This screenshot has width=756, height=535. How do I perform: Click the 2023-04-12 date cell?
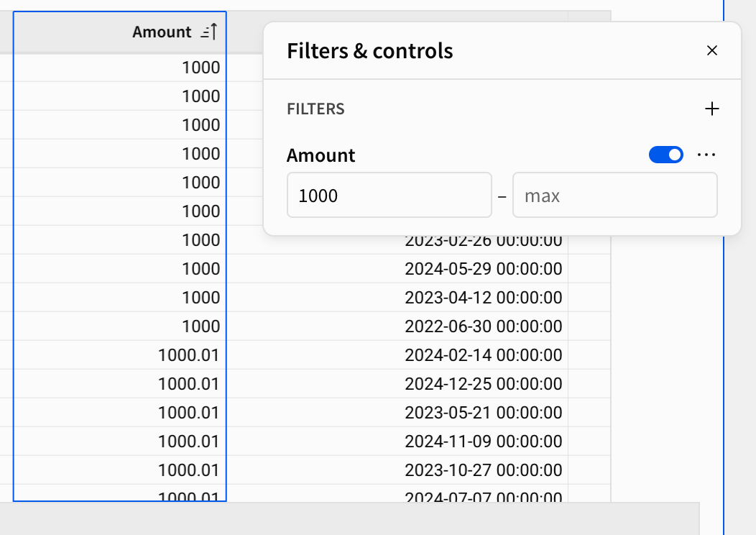pyautogui.click(x=483, y=298)
